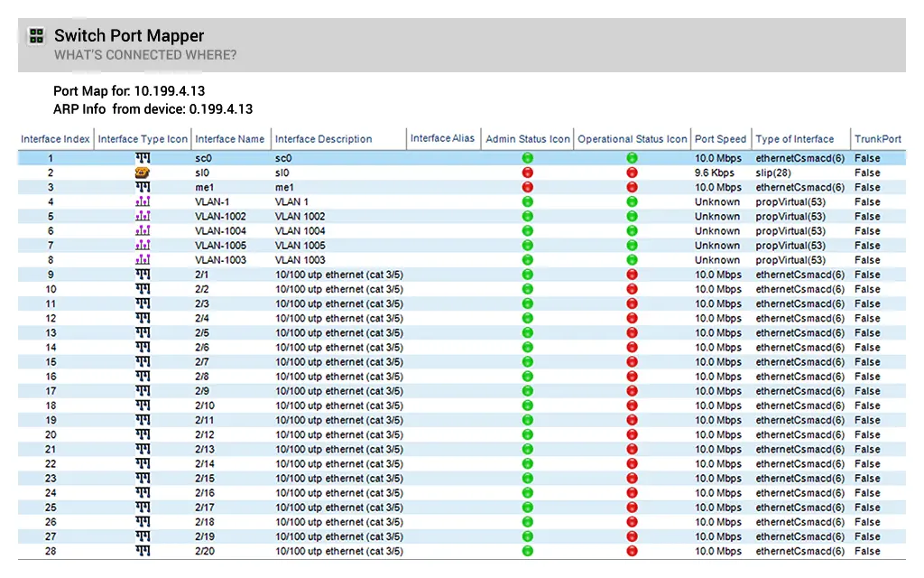Viewport: 924px width, 578px height.
Task: Click the green admin icon for port 2/10
Action: coord(527,404)
